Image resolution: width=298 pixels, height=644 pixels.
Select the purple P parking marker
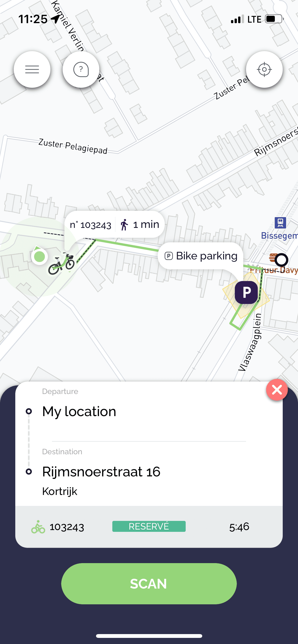tap(246, 292)
